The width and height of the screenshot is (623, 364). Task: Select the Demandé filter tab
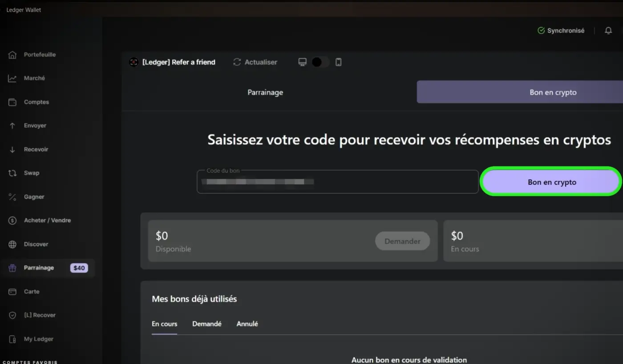click(207, 324)
